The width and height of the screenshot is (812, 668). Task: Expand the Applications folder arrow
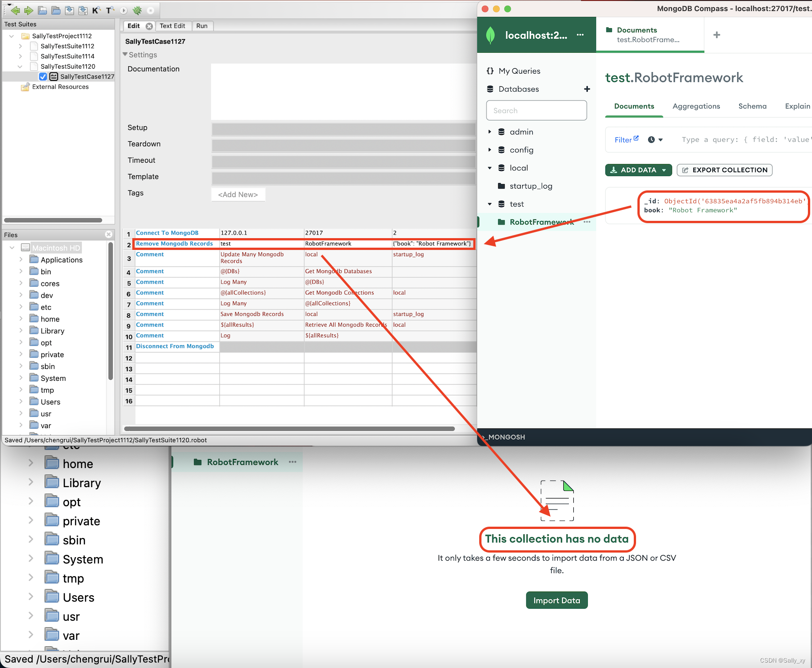[21, 259]
